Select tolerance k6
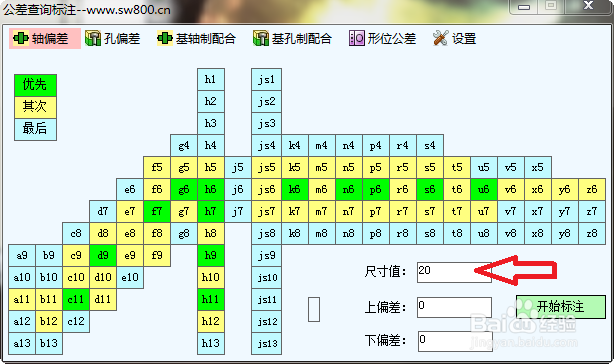This screenshot has height=364, width=614. pyautogui.click(x=294, y=189)
